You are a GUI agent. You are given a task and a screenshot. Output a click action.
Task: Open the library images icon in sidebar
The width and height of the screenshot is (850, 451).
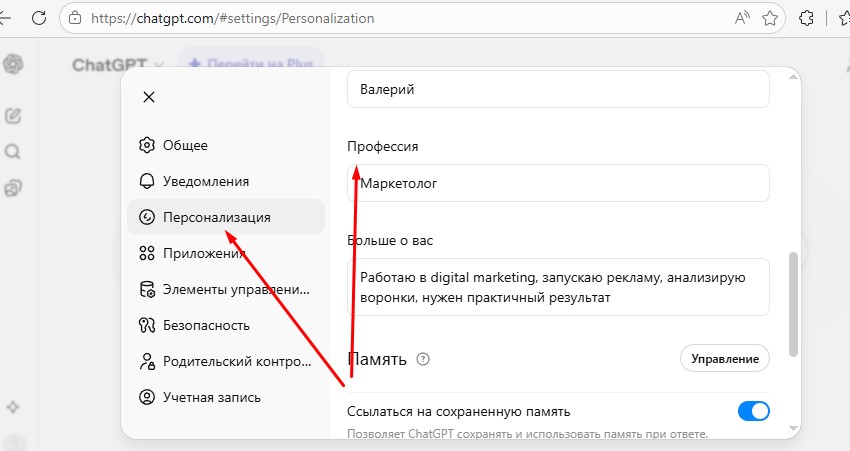tap(13, 188)
